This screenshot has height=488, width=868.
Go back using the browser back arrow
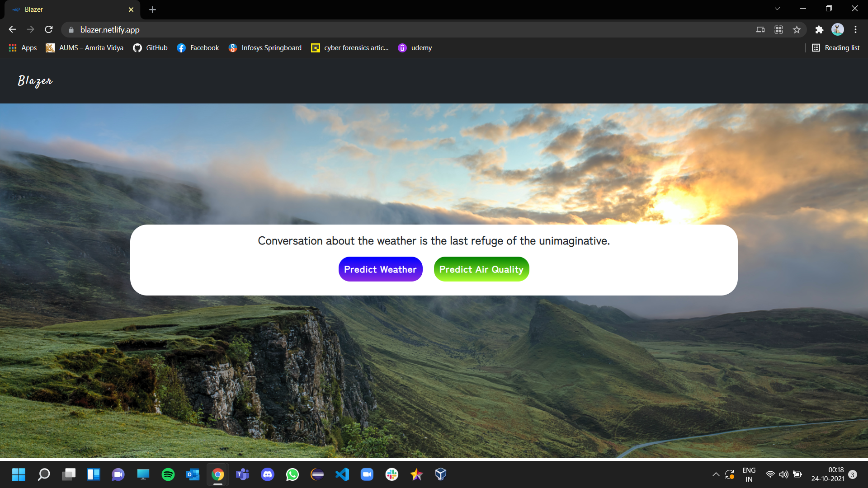tap(12, 29)
